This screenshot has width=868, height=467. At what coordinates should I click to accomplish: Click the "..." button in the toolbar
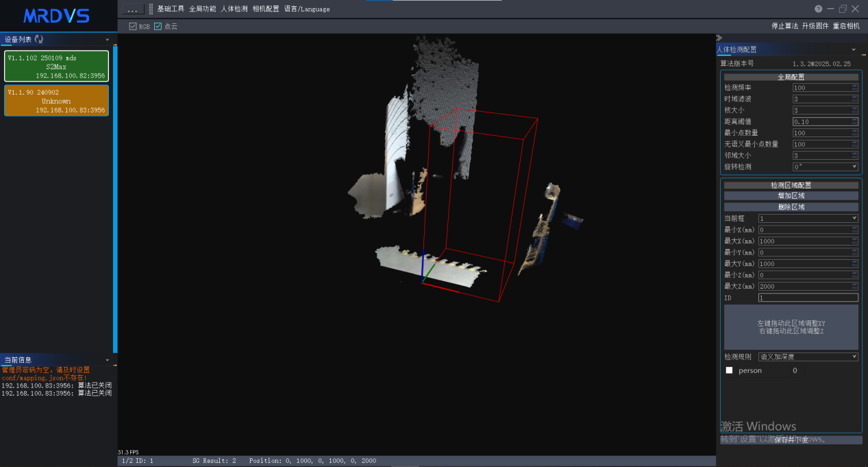[133, 10]
